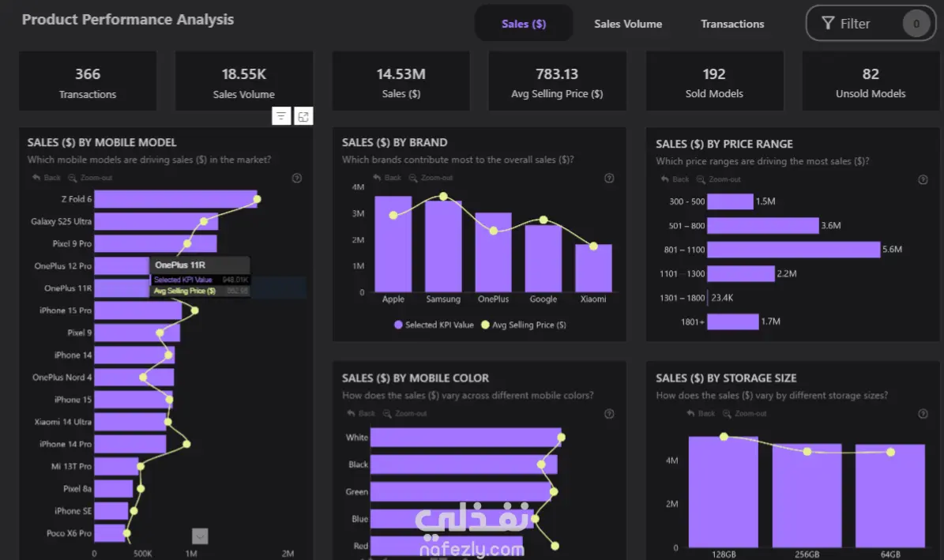Select the Apple brand column
The width and height of the screenshot is (944, 560).
pos(393,244)
